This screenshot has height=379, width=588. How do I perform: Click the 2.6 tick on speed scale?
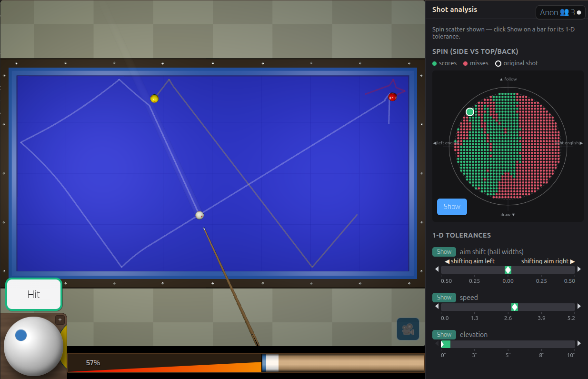[508, 318]
